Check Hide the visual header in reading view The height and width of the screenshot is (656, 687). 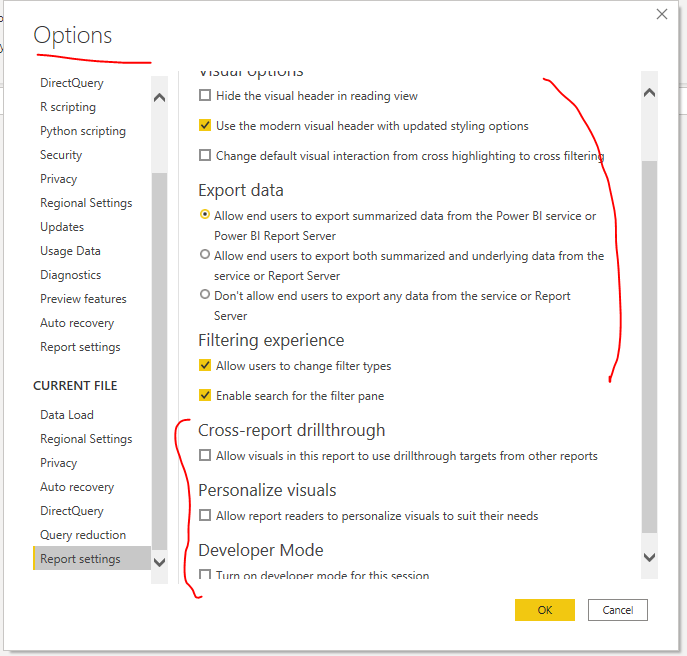click(205, 95)
